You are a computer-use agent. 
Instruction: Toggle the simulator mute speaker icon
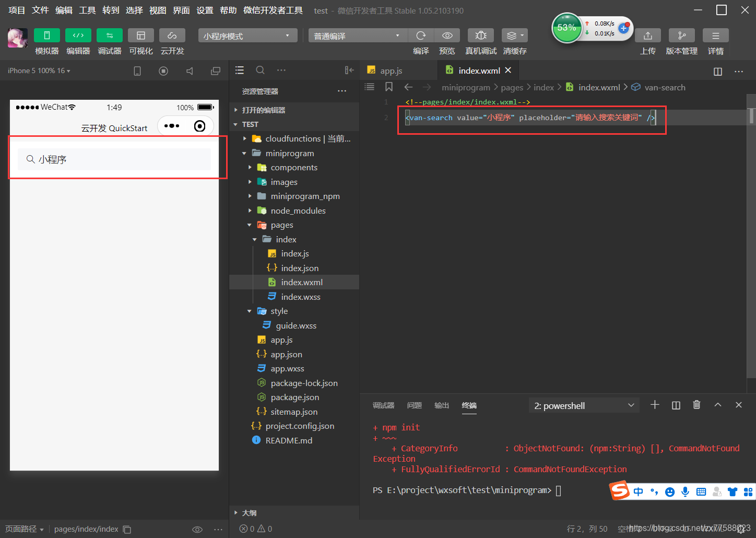190,71
